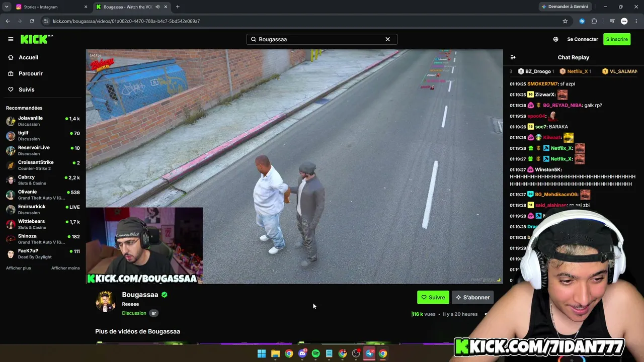The image size is (644, 362).
Task: Mute the Bougassaa tab audio icon
Action: 157,7
